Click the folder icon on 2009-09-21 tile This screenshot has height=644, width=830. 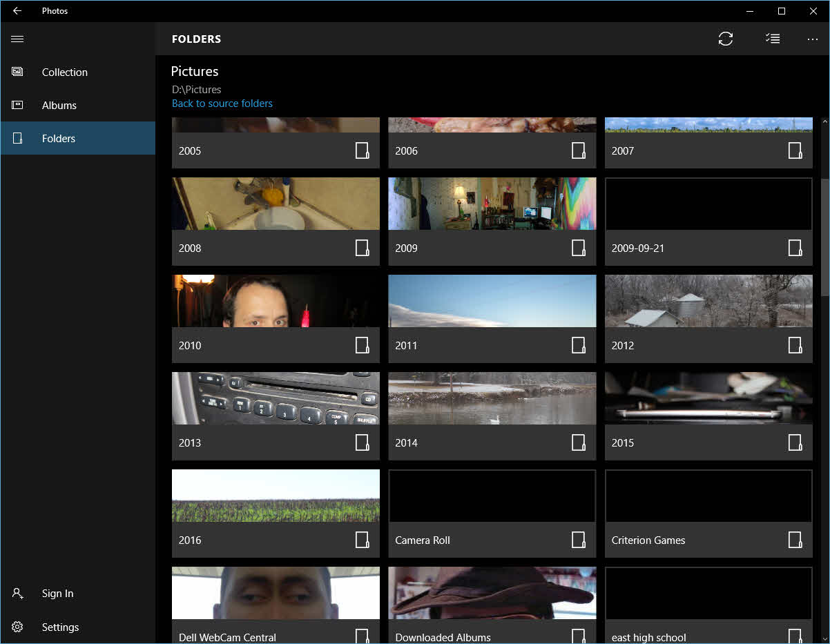tap(795, 248)
